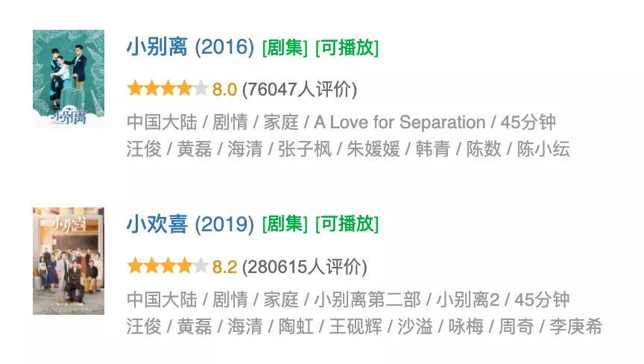Screen dimensions: 644x364
Task: Open the 280615人评价 review count
Action: [x=305, y=267]
